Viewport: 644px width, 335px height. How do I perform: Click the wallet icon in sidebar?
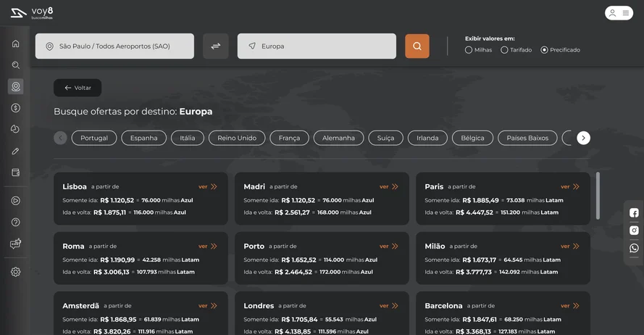15,173
